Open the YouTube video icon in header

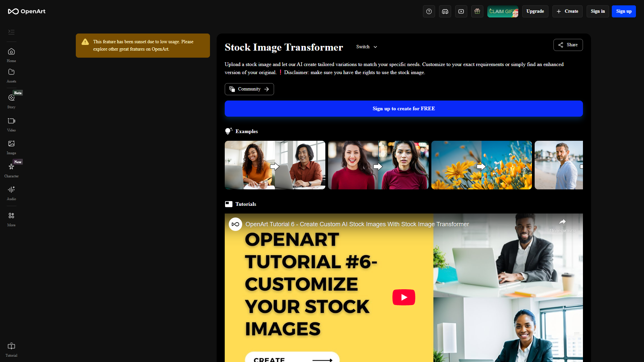[461, 11]
